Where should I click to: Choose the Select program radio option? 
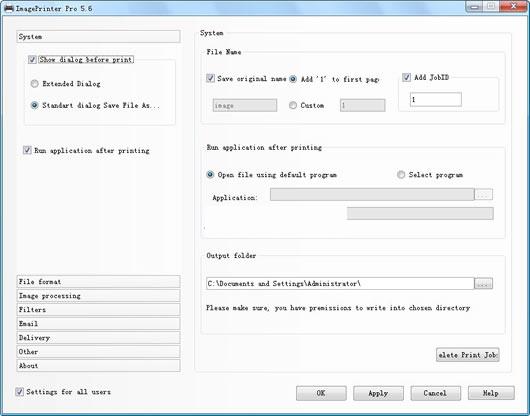(x=401, y=175)
